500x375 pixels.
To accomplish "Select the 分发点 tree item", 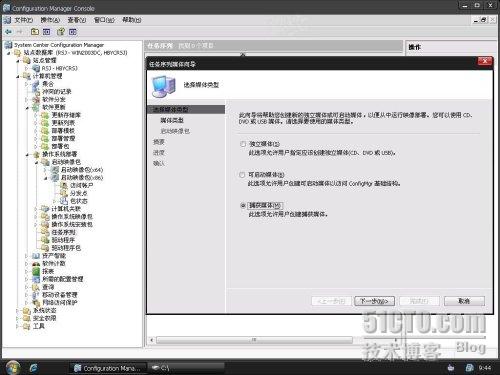I will click(79, 193).
